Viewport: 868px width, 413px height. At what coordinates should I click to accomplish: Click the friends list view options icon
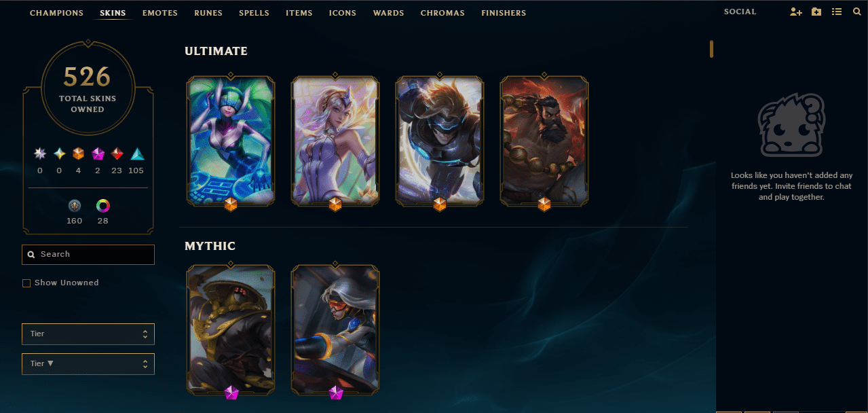coord(837,12)
